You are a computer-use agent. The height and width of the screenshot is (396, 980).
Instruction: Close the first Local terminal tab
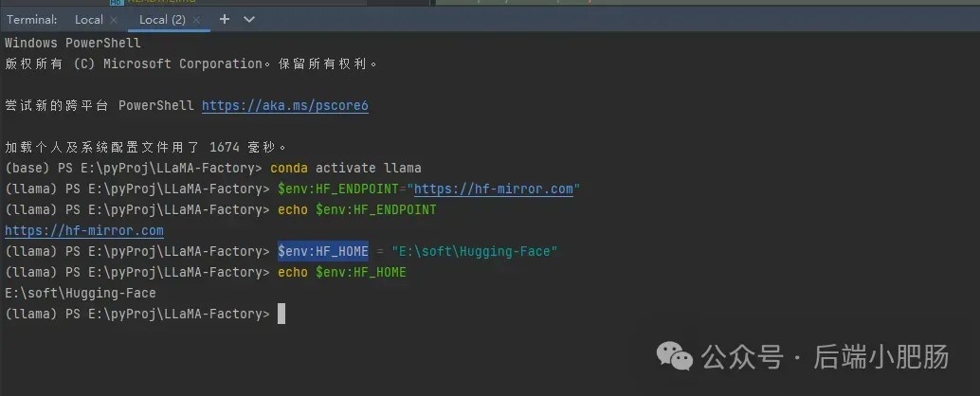tap(114, 19)
